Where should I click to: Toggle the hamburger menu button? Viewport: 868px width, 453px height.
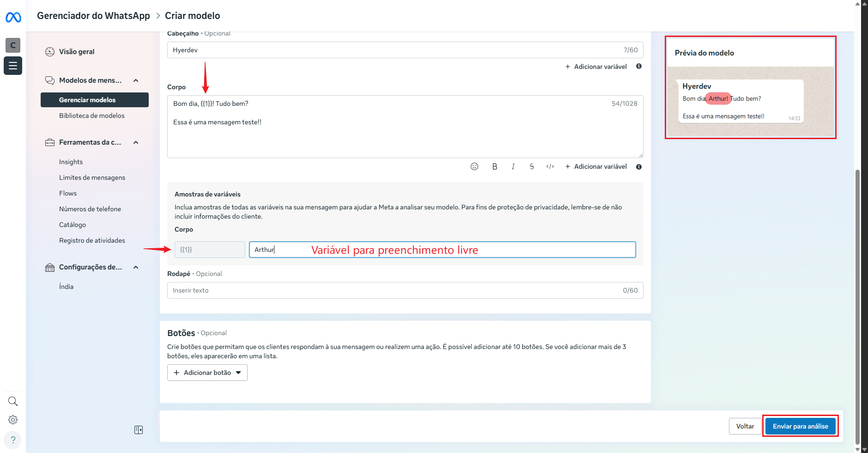13,66
